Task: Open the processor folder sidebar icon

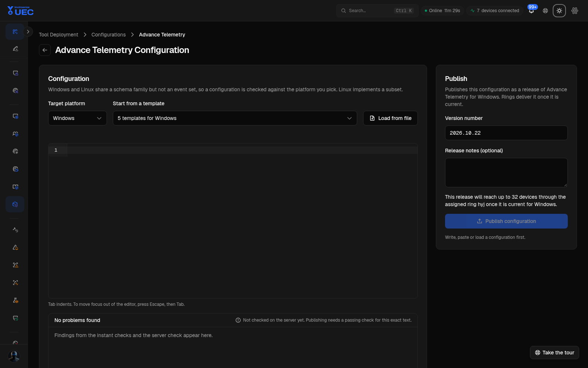Action: [15, 169]
